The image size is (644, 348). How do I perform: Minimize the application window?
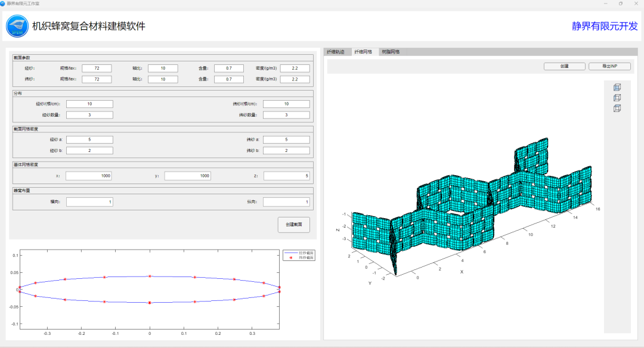coord(605,4)
